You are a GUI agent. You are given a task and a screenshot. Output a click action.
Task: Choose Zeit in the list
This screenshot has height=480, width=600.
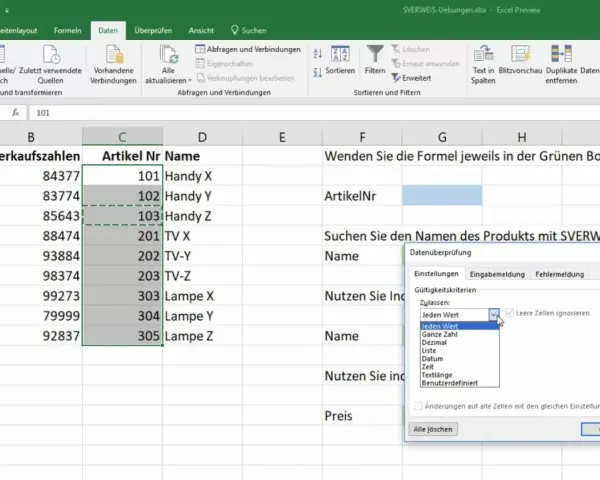pos(460,367)
